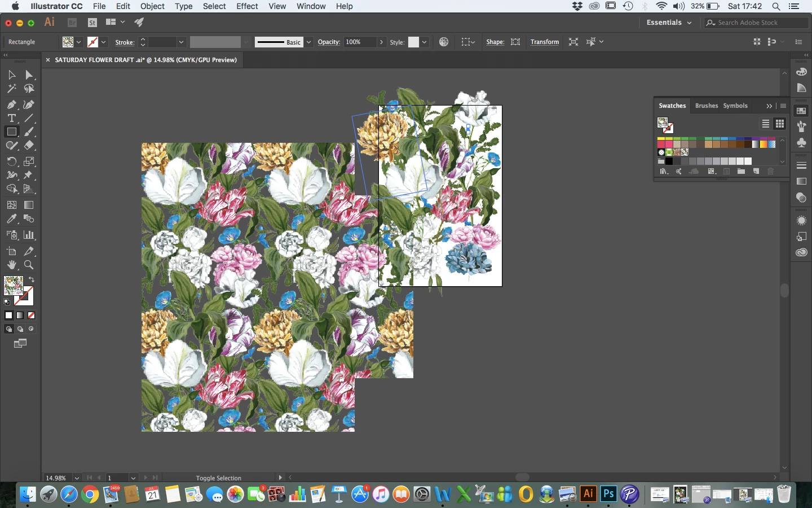
Task: Select the Paintbrush tool
Action: [29, 132]
